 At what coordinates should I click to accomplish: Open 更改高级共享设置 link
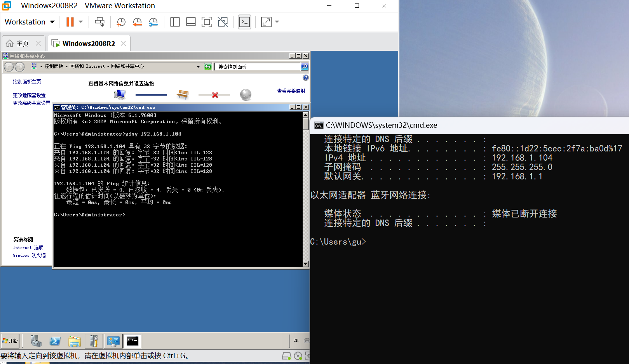(x=31, y=103)
